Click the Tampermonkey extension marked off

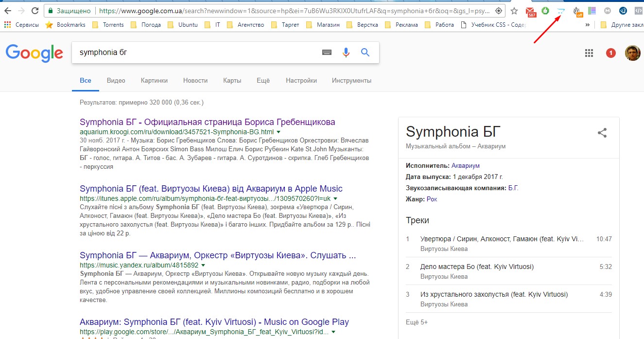coord(577,11)
